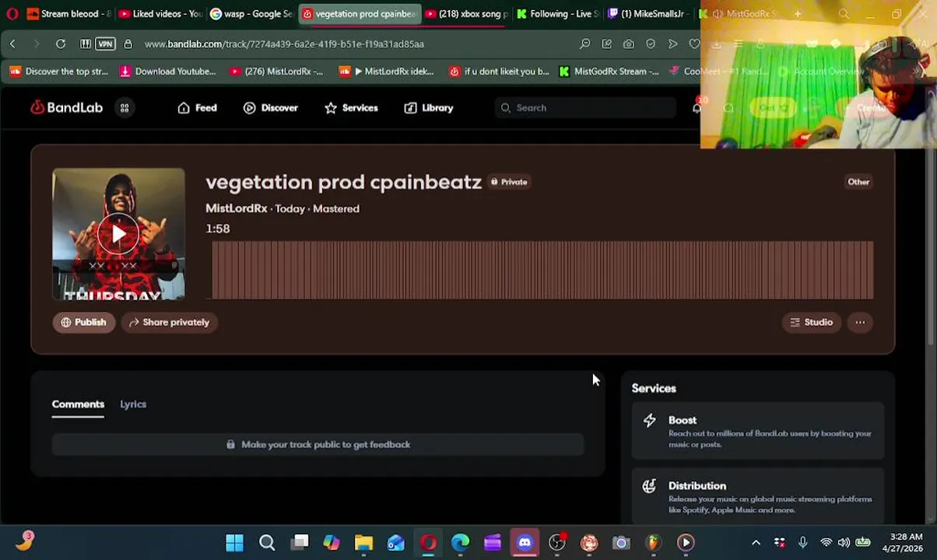937x560 pixels.
Task: Click the bandlab.com address bar
Action: point(284,44)
